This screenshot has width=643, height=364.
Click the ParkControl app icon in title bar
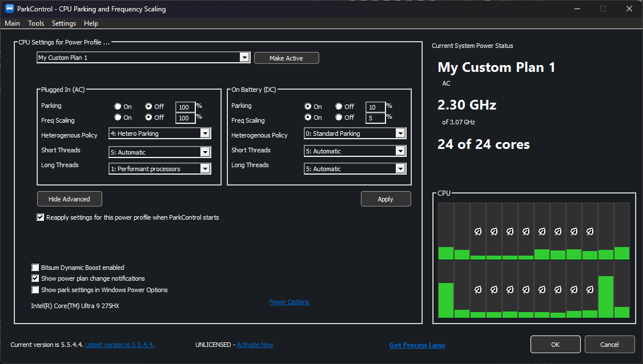10,9
